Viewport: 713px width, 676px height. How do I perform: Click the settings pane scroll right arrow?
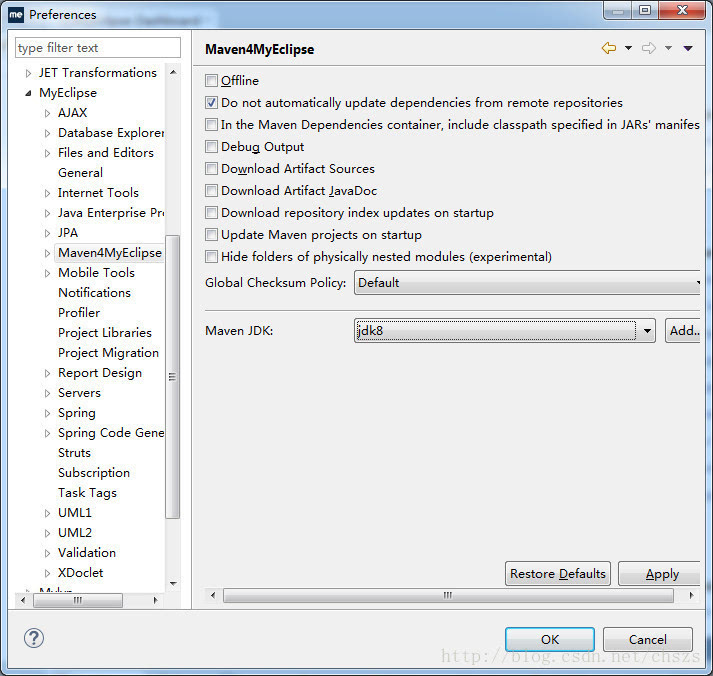pyautogui.click(x=691, y=595)
